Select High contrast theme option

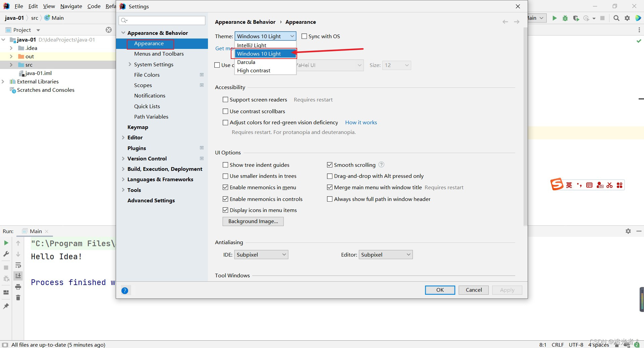point(265,70)
